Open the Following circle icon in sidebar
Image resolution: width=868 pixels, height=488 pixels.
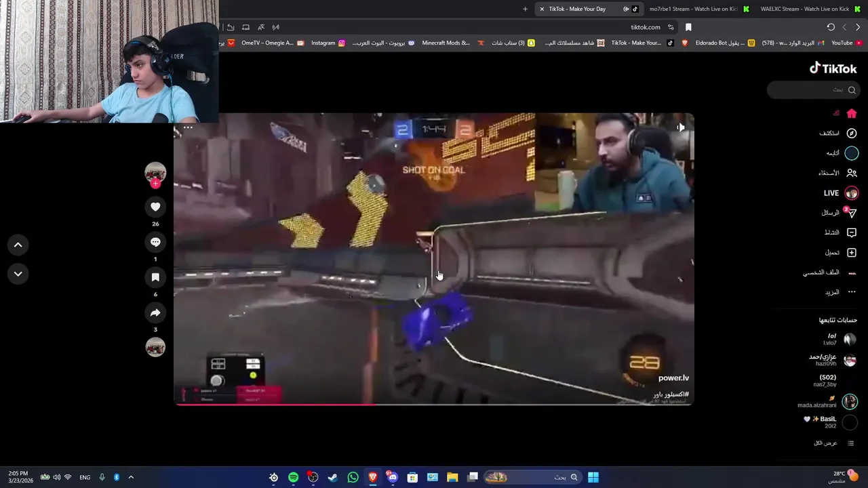click(852, 153)
